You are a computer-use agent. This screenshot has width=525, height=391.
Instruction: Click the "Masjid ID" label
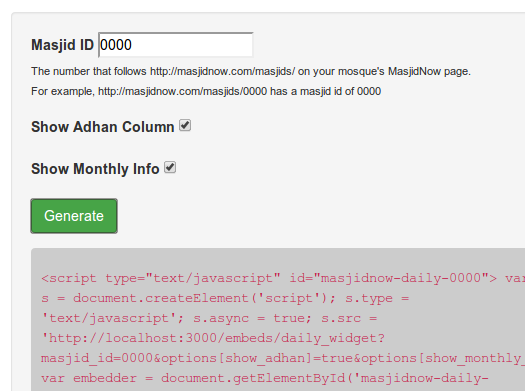point(62,45)
